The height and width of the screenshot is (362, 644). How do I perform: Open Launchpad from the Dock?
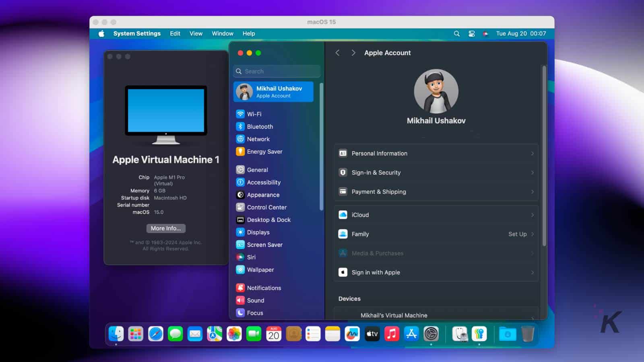coord(136,333)
